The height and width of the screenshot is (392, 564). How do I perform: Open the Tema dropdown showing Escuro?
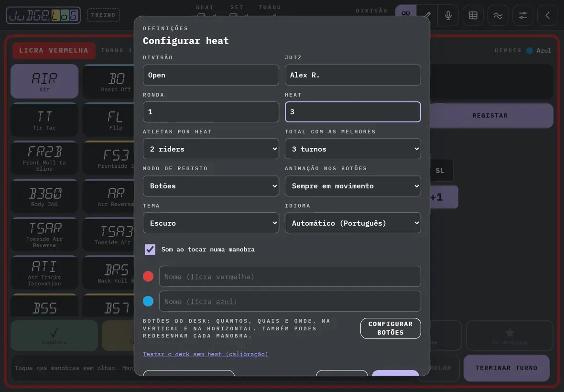click(x=211, y=223)
